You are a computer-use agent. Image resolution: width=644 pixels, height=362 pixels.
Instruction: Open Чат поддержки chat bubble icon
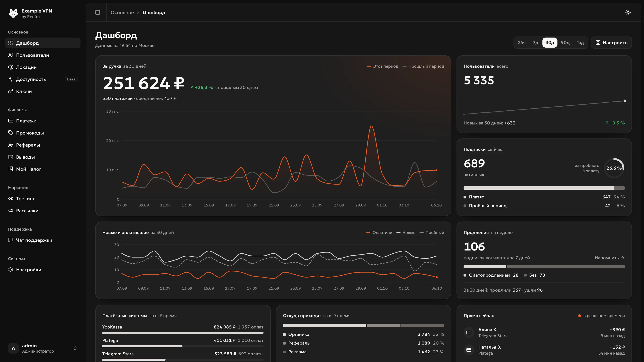11,240
